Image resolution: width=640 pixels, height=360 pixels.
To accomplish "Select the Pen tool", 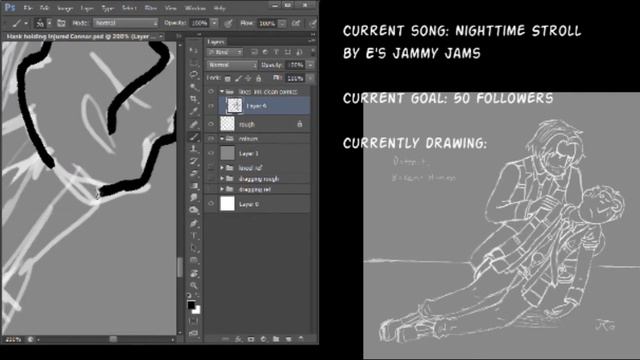I will click(194, 223).
